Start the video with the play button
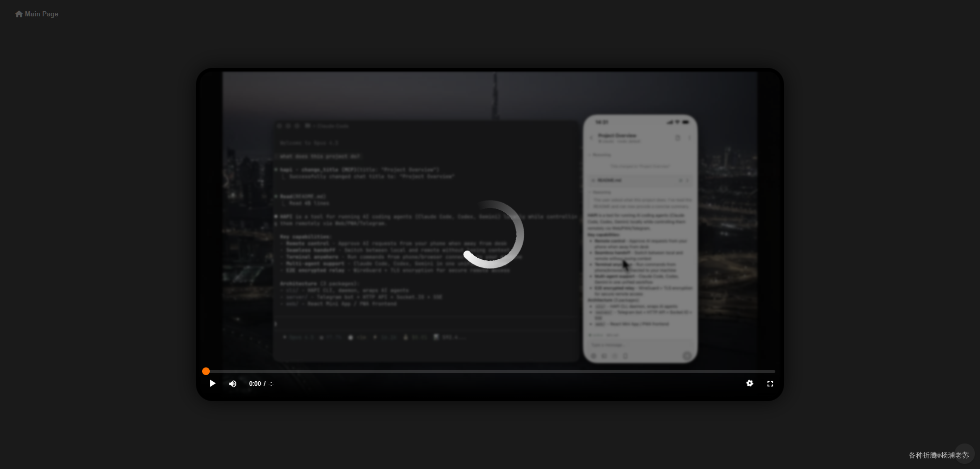Image resolution: width=980 pixels, height=469 pixels. pyautogui.click(x=212, y=383)
